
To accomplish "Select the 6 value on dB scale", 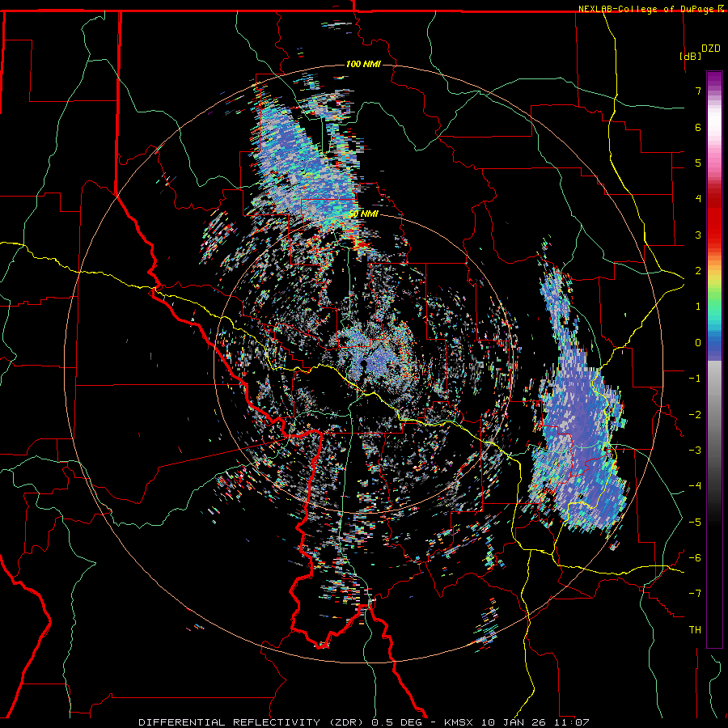I will [698, 127].
